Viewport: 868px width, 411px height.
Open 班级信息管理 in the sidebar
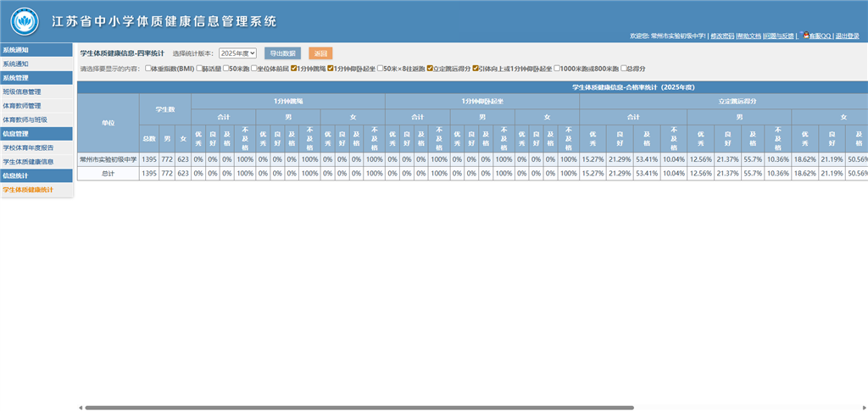[x=22, y=92]
